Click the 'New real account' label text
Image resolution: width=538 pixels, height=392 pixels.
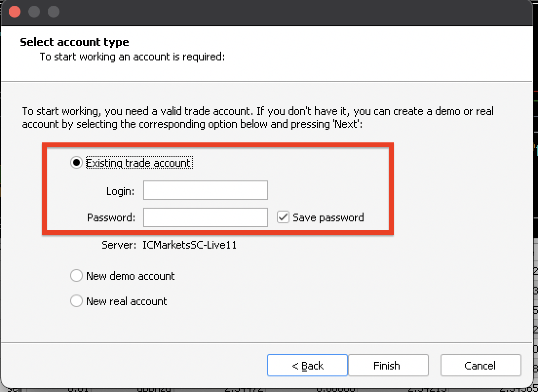(x=126, y=301)
